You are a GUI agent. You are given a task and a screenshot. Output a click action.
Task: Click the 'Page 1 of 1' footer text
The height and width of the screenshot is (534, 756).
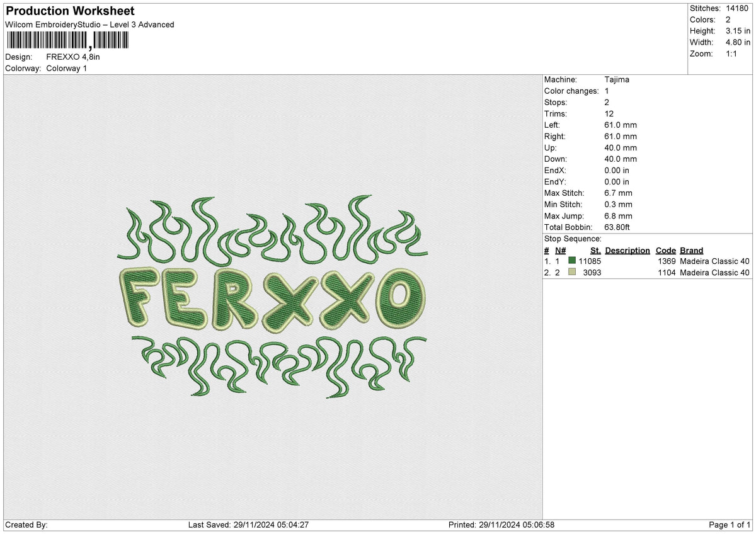(730, 525)
